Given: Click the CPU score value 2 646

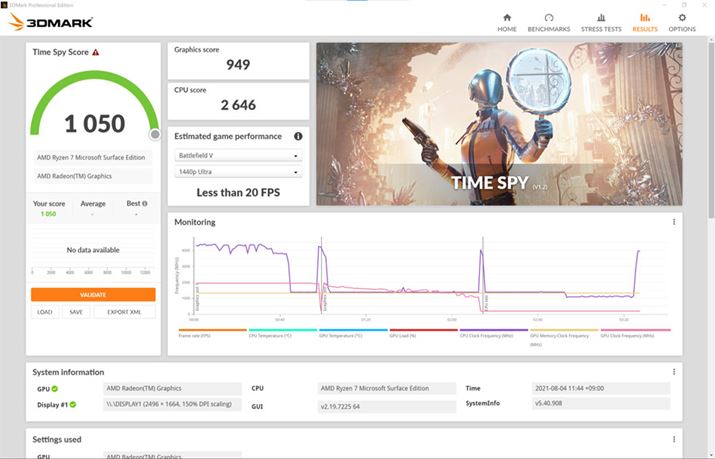Looking at the screenshot, I should [x=238, y=105].
